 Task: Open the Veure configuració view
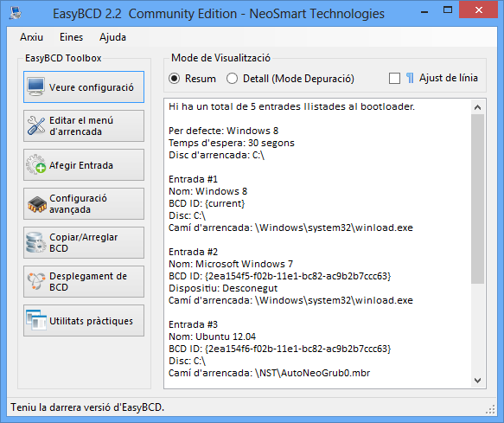click(84, 87)
